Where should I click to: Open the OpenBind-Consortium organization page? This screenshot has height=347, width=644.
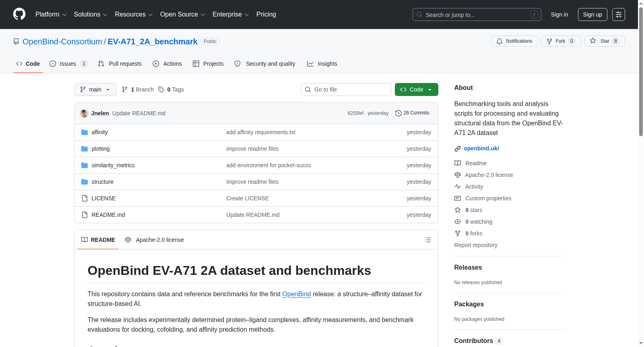[62, 42]
